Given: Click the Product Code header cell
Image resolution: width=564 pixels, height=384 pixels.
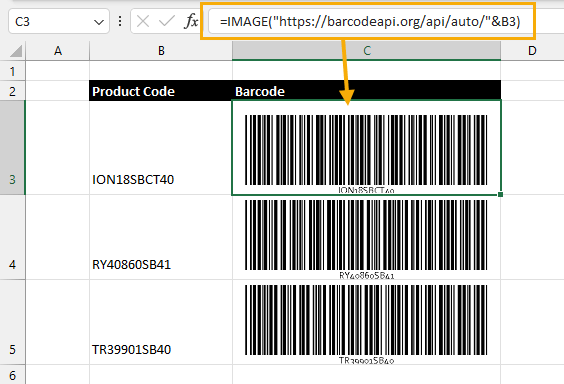Looking at the screenshot, I should 161,91.
